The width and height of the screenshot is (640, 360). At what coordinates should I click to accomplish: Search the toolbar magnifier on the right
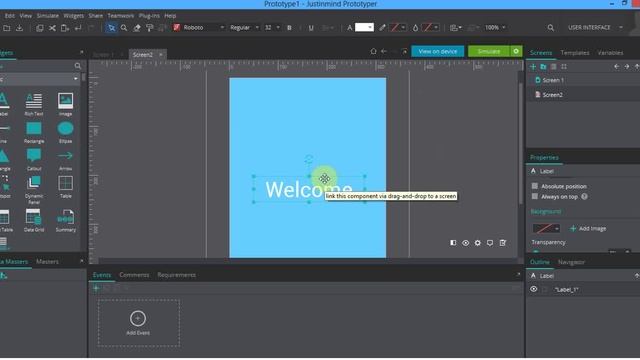[551, 28]
